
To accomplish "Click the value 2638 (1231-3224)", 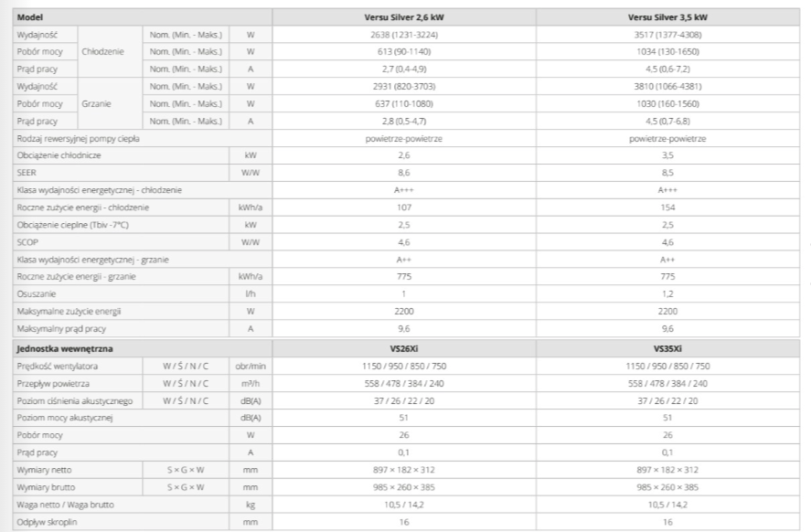I will pos(403,35).
